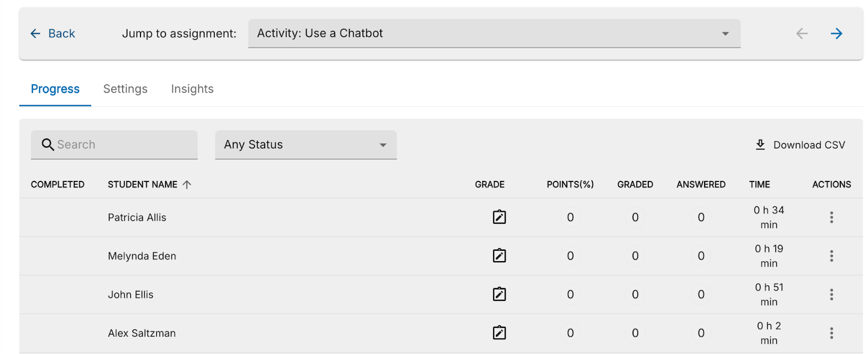The image size is (868, 354).
Task: Open grade editor for Melynda Eden
Action: click(499, 256)
